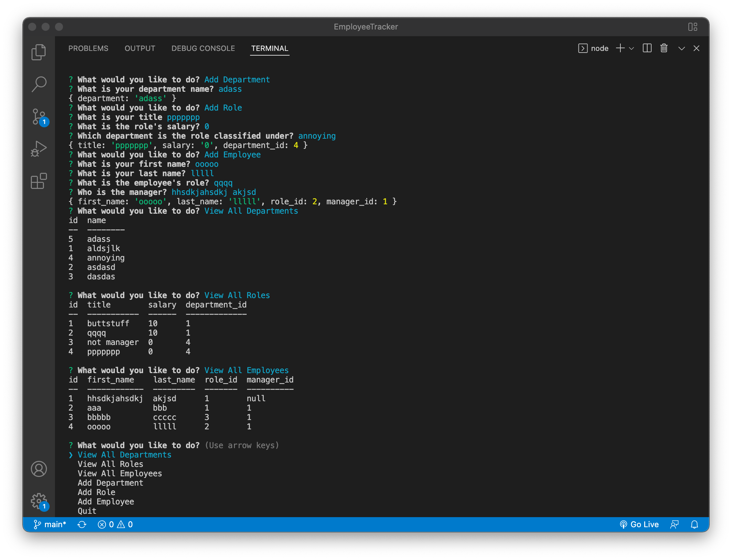
Task: Maximize the panel with the chevron
Action: tap(681, 48)
